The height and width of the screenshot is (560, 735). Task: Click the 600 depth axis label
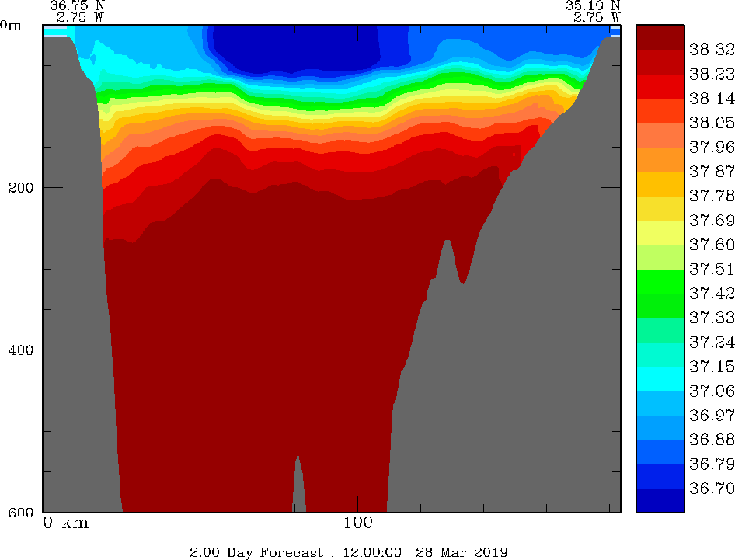tap(21, 512)
